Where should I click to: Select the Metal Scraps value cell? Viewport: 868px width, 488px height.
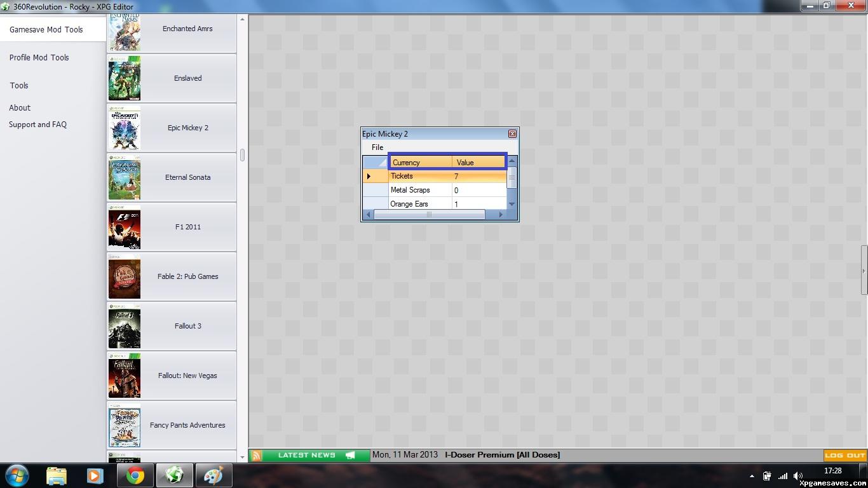pos(479,190)
